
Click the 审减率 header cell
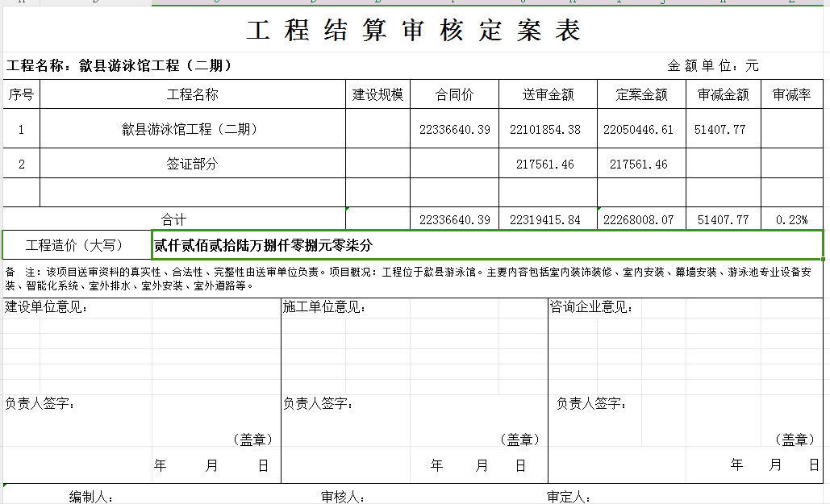791,95
